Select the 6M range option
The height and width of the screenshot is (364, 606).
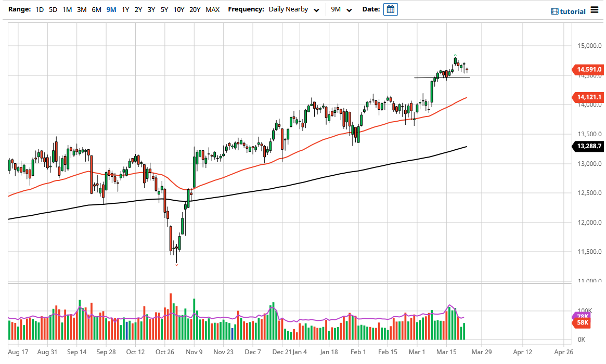pos(95,9)
